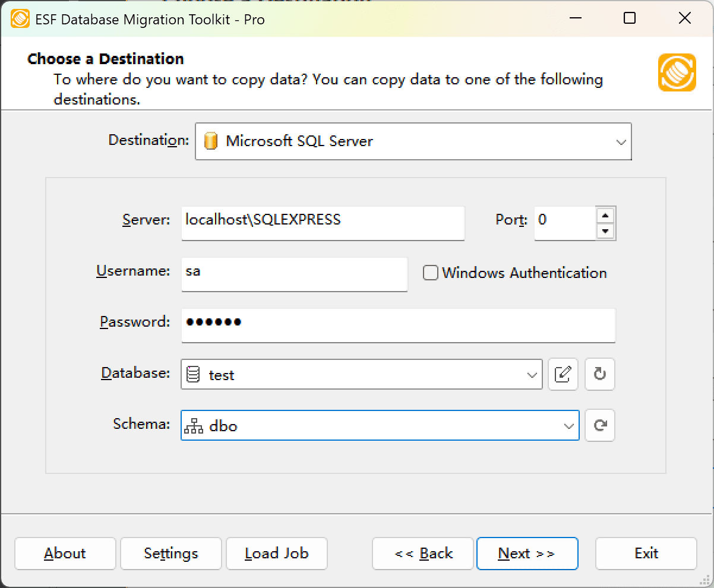Viewport: 714px width, 588px height.
Task: Click the database cylinder icon beside test
Action: [x=193, y=374]
